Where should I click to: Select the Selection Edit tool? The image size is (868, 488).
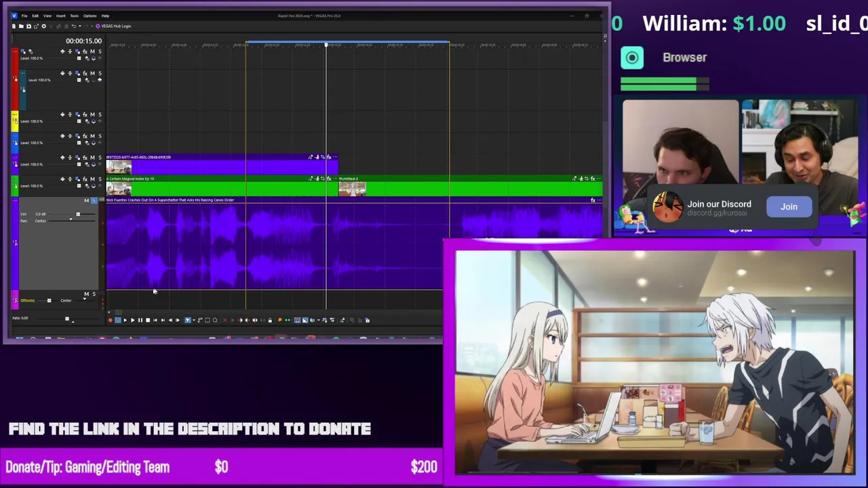pyautogui.click(x=208, y=320)
